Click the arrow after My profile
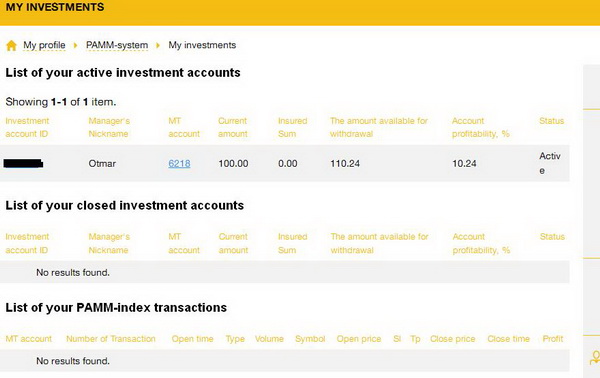Image resolution: width=600 pixels, height=378 pixels. (75, 46)
